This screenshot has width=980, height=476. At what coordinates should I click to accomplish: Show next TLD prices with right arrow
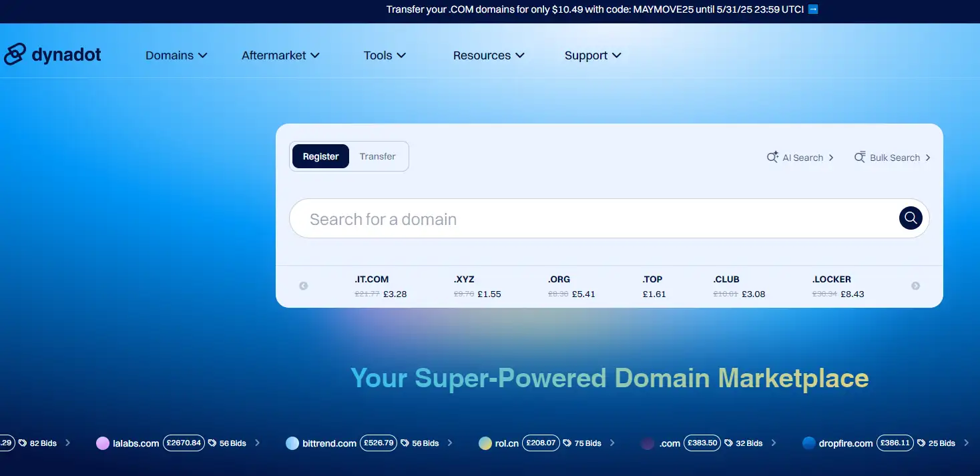tap(916, 286)
